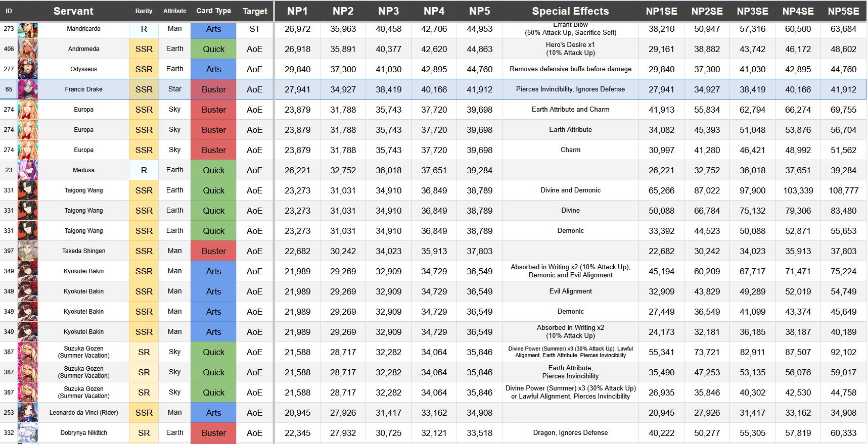Select the Odysseus name cell

click(x=83, y=69)
